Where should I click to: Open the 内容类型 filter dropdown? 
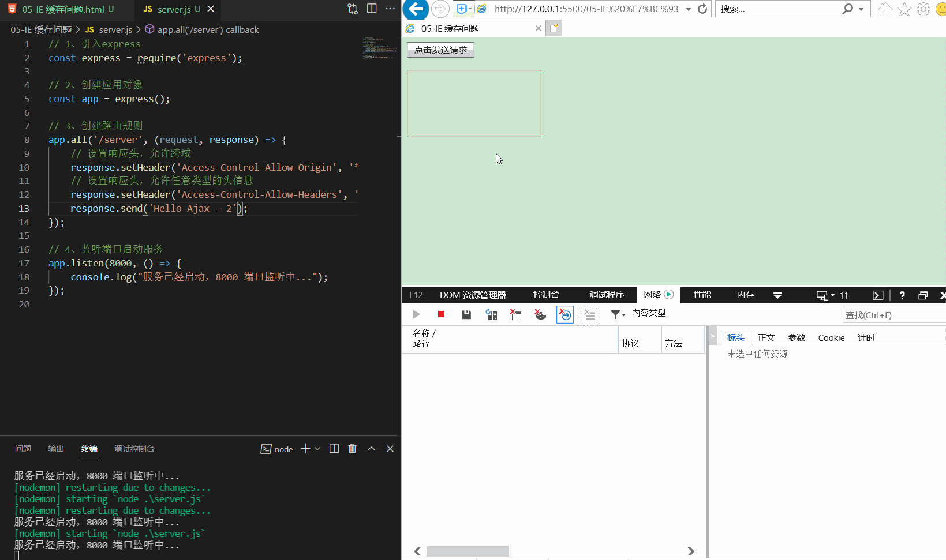(x=638, y=313)
